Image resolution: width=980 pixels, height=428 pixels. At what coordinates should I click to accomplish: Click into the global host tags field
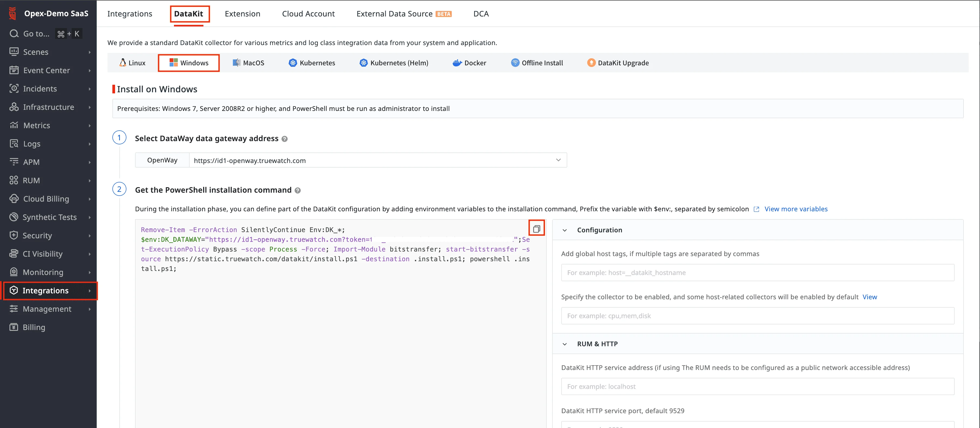[757, 273]
